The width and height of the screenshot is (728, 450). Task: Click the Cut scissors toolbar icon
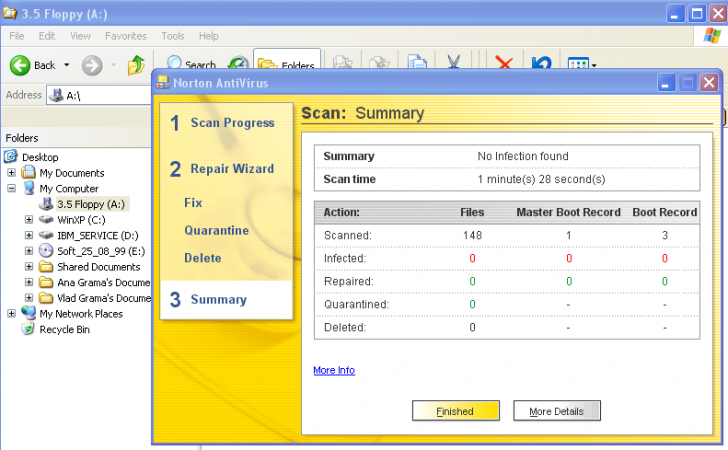click(x=454, y=62)
